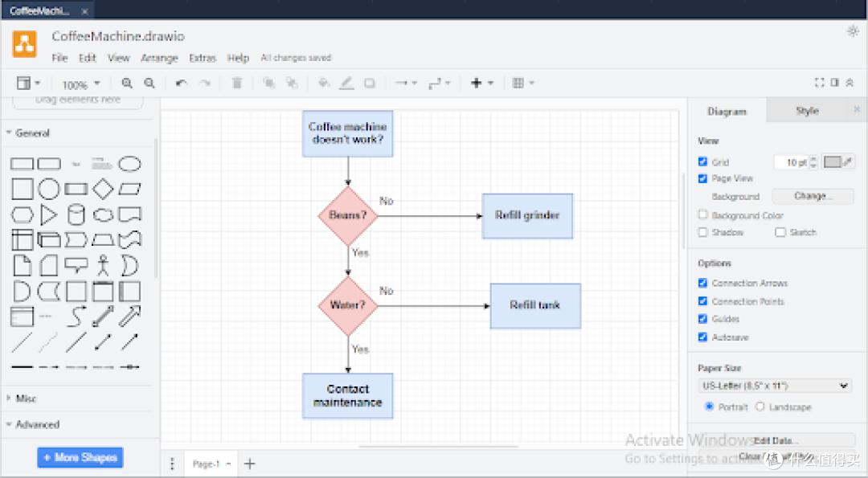This screenshot has width=868, height=478.
Task: Select the Landscape radio button
Action: coord(759,407)
